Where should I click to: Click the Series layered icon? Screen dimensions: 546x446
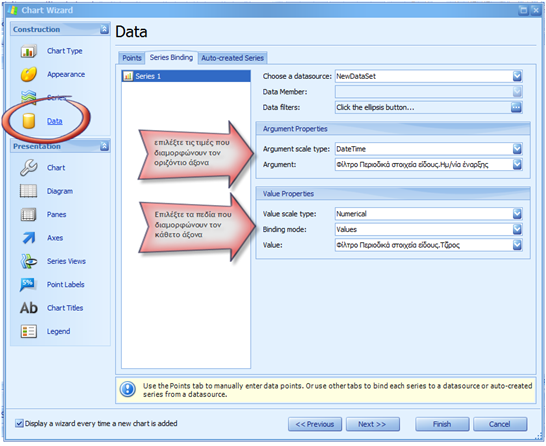point(29,97)
